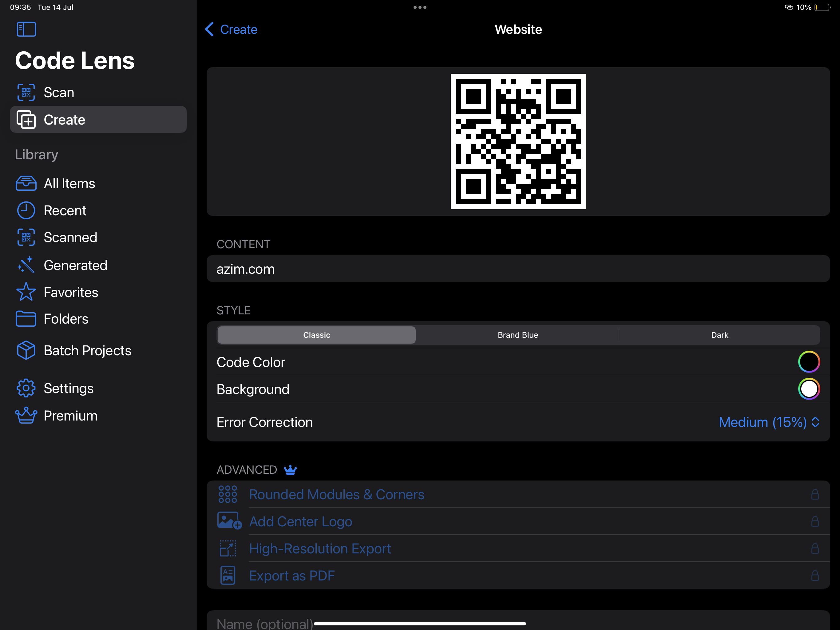Go back to Create screen
Viewport: 840px width, 630px height.
point(231,29)
